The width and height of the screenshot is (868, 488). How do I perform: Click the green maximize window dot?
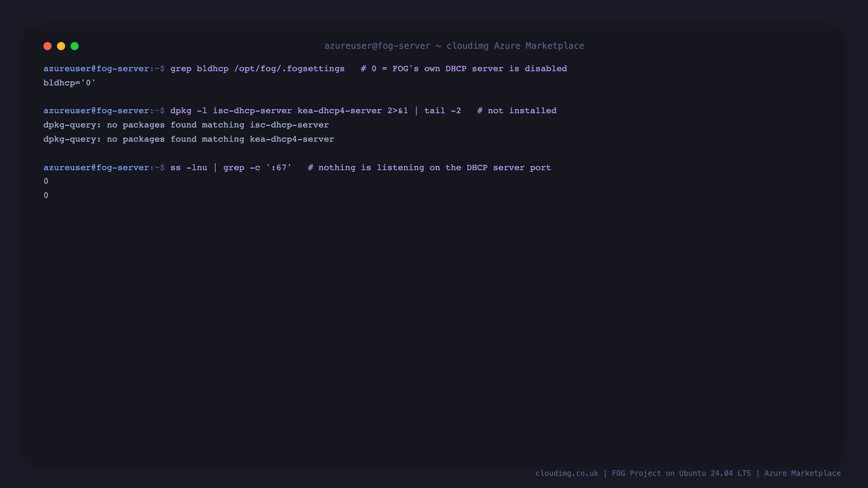(x=75, y=46)
